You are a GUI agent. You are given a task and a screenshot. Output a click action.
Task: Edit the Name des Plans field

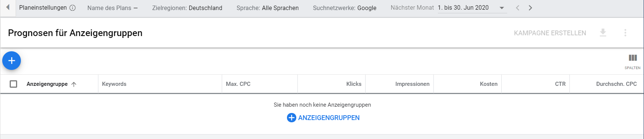pyautogui.click(x=113, y=8)
